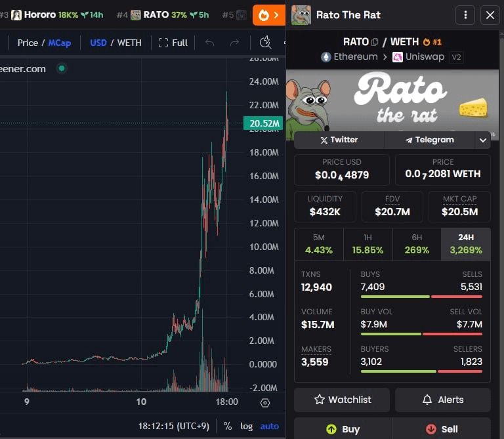This screenshot has width=504, height=439.
Task: Click the V2 pool version badge
Action: pos(456,57)
